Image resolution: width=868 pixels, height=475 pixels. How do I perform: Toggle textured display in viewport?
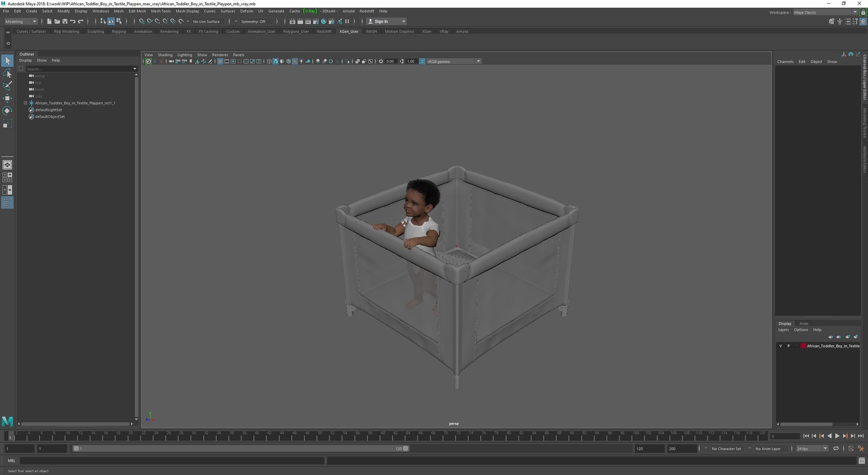click(x=295, y=62)
